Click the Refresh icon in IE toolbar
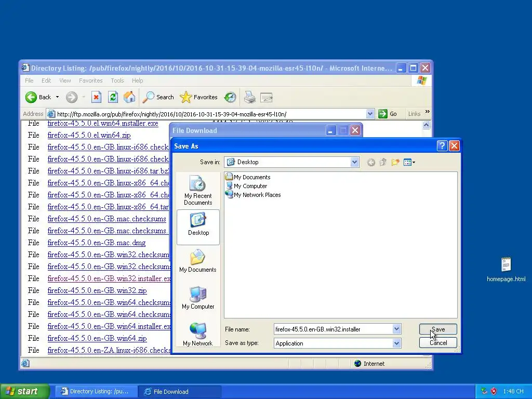Image resolution: width=532 pixels, height=399 pixels. click(113, 97)
